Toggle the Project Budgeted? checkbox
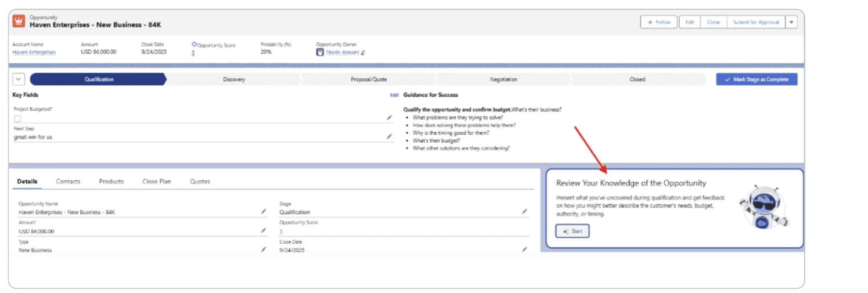This screenshot has width=868, height=293. 17,118
